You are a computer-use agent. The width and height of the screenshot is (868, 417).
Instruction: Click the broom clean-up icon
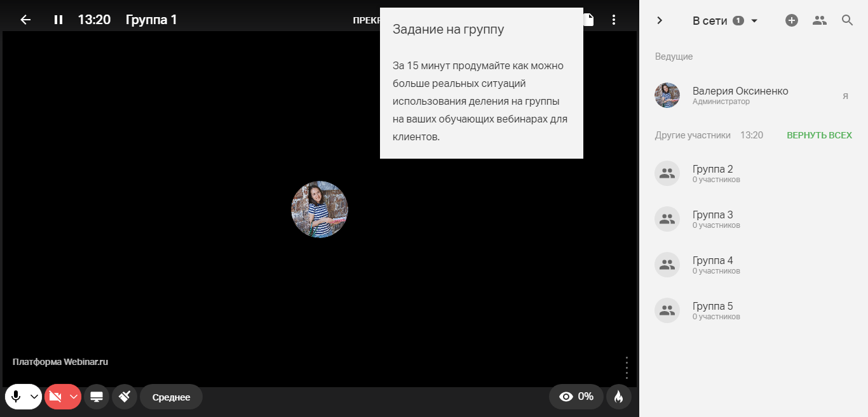tap(125, 397)
